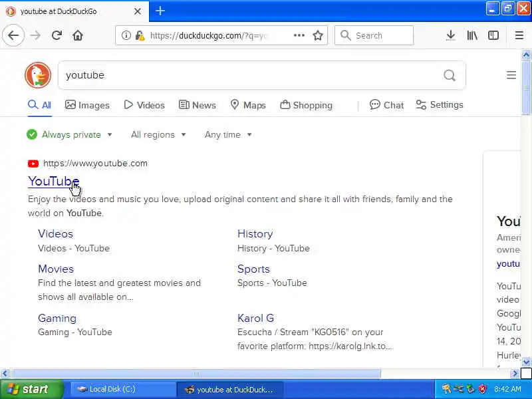Switch to the Maps tab
Image resolution: width=532 pixels, height=399 pixels.
click(248, 105)
